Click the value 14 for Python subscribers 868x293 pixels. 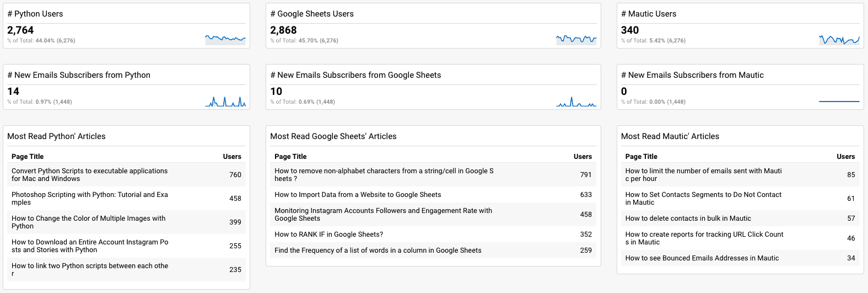pos(13,91)
